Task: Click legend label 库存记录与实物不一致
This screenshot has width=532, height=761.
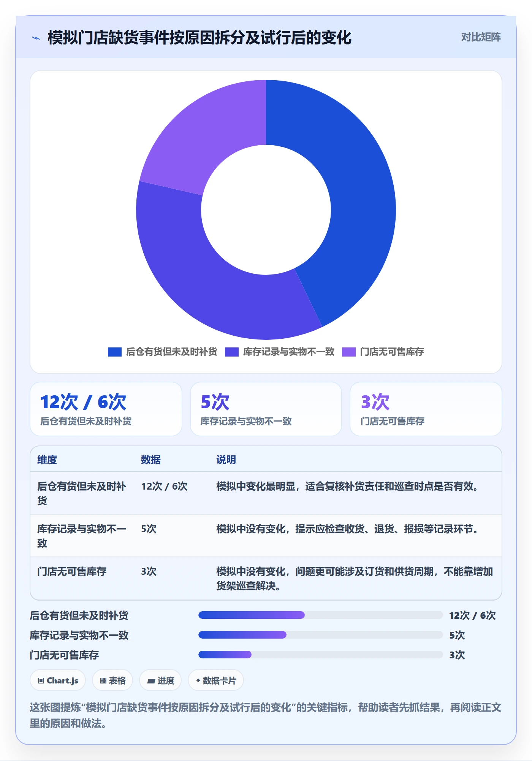Action: pyautogui.click(x=288, y=352)
